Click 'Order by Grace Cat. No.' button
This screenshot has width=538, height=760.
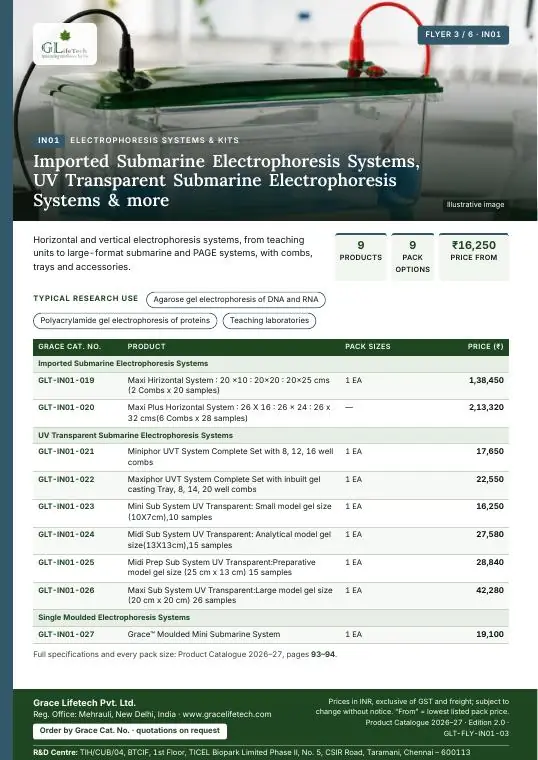130,731
